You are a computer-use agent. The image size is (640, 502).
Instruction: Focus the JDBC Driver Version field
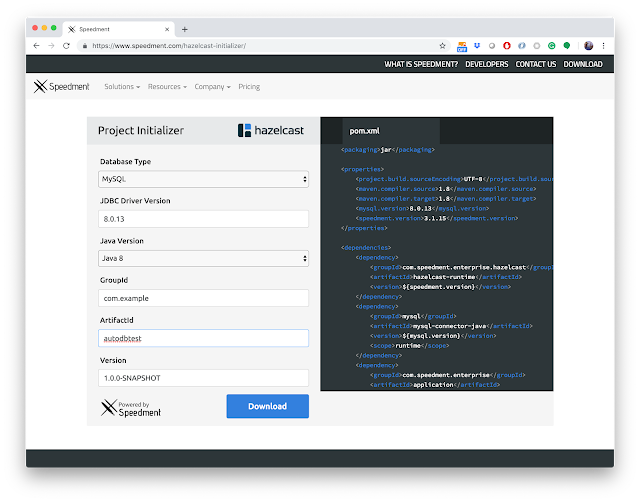[203, 219]
